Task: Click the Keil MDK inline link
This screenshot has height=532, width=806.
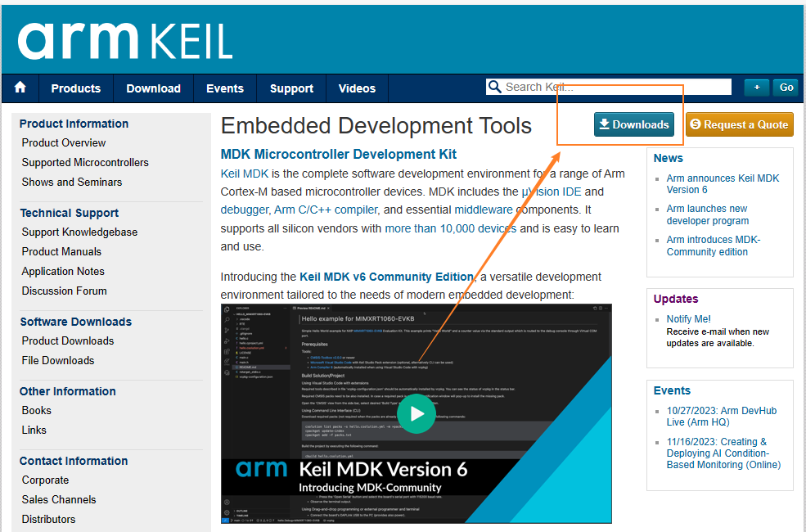Action: point(245,174)
